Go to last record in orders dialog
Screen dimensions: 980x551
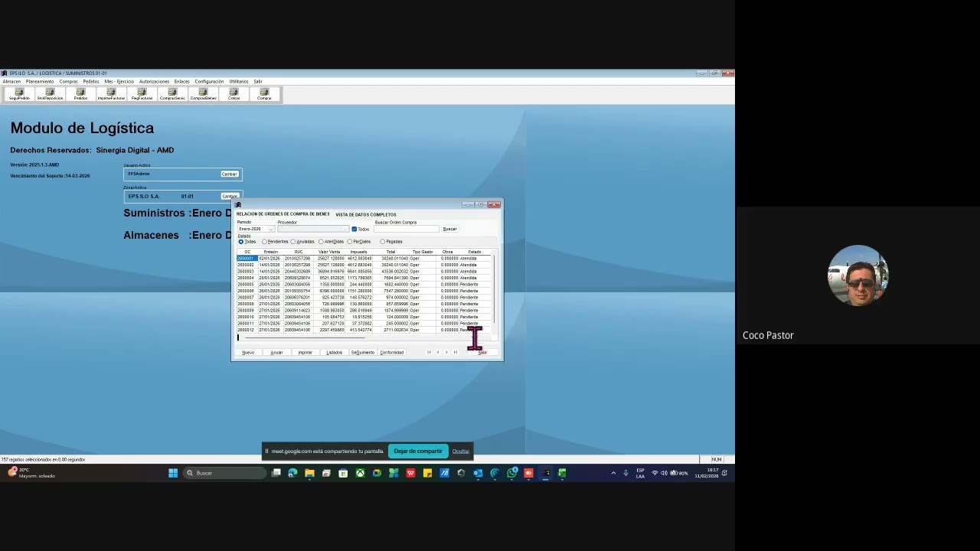pos(456,352)
